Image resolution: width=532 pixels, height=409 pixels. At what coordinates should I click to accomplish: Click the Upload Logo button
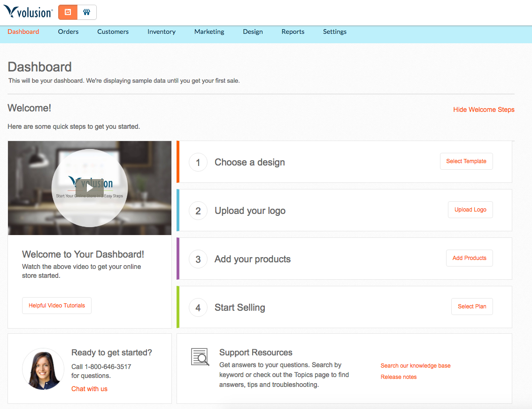click(470, 210)
